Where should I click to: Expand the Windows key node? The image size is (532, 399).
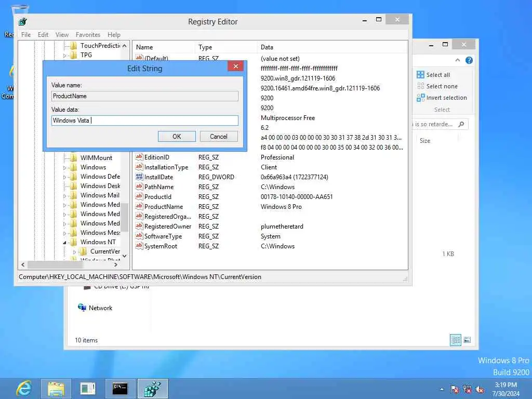64,168
